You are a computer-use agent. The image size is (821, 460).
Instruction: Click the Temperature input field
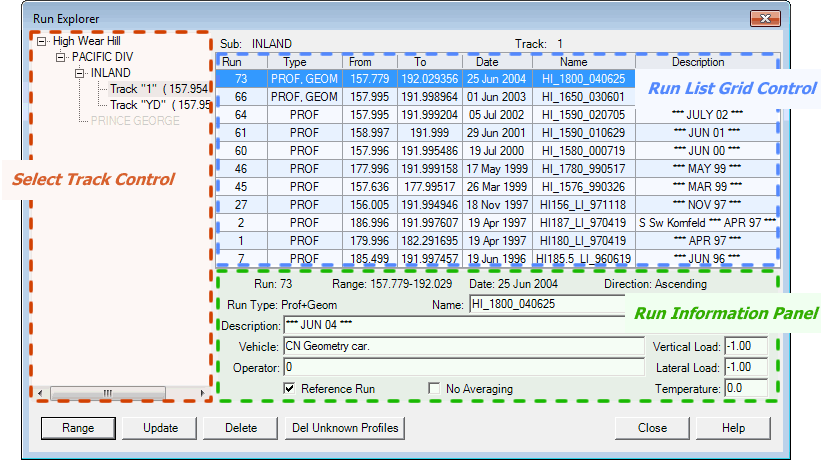pos(745,388)
